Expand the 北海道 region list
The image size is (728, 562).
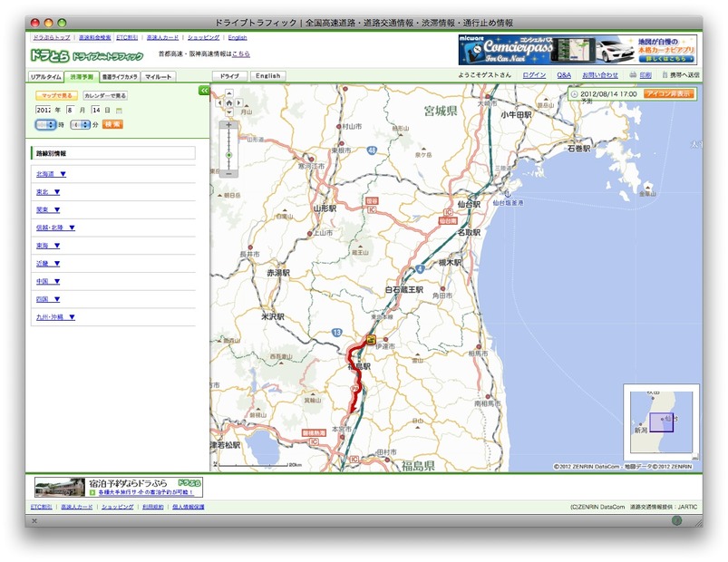(51, 174)
